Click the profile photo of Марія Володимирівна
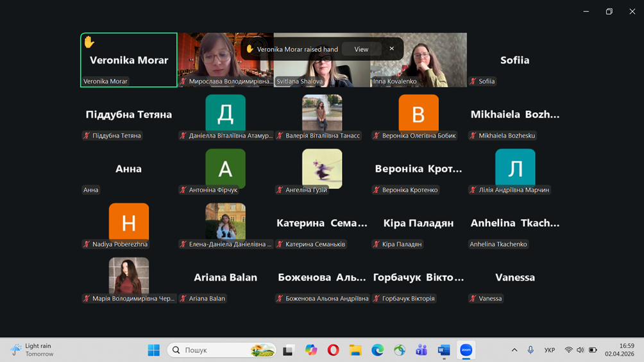This screenshot has height=362, width=644. click(x=129, y=276)
